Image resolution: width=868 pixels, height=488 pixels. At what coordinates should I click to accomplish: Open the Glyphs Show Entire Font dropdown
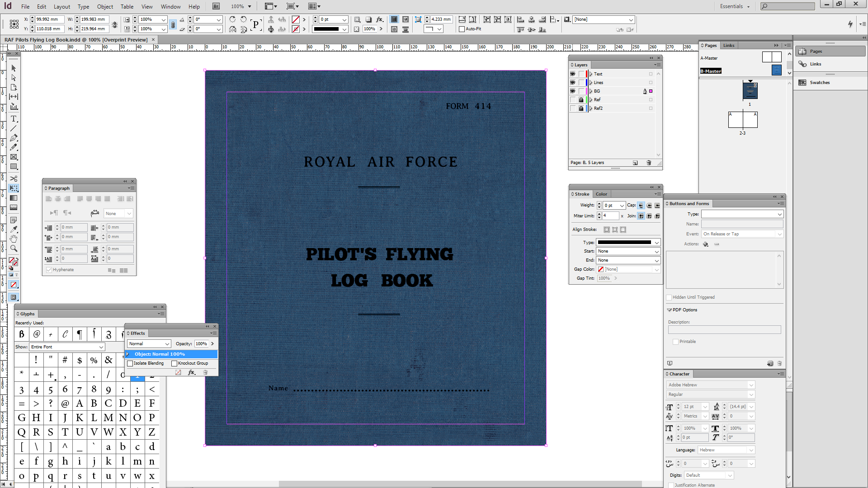(x=67, y=347)
